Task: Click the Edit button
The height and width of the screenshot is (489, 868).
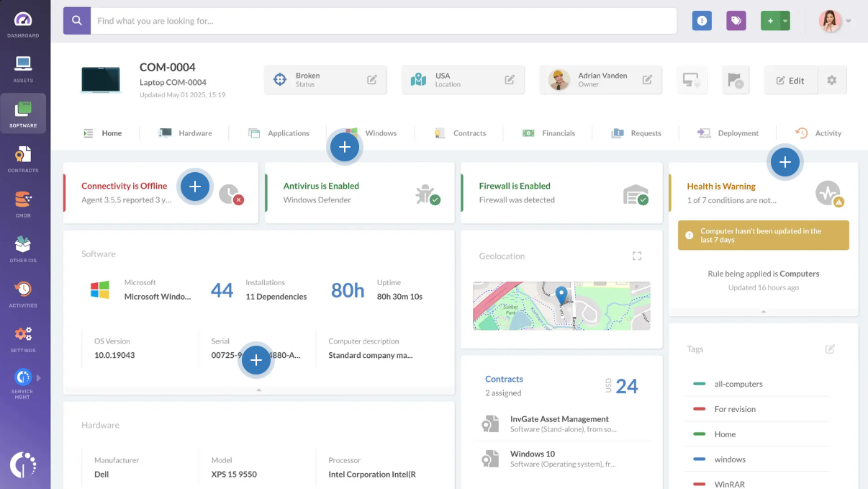Action: click(790, 81)
